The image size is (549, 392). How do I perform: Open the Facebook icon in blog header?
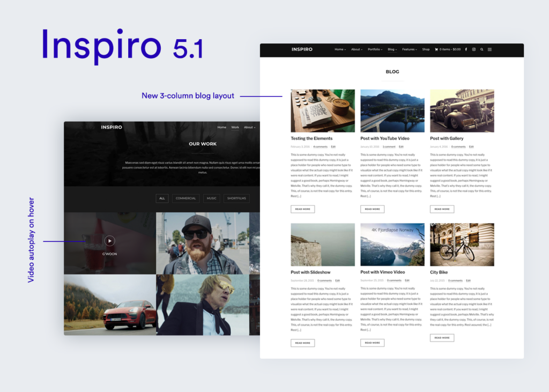[x=466, y=49]
